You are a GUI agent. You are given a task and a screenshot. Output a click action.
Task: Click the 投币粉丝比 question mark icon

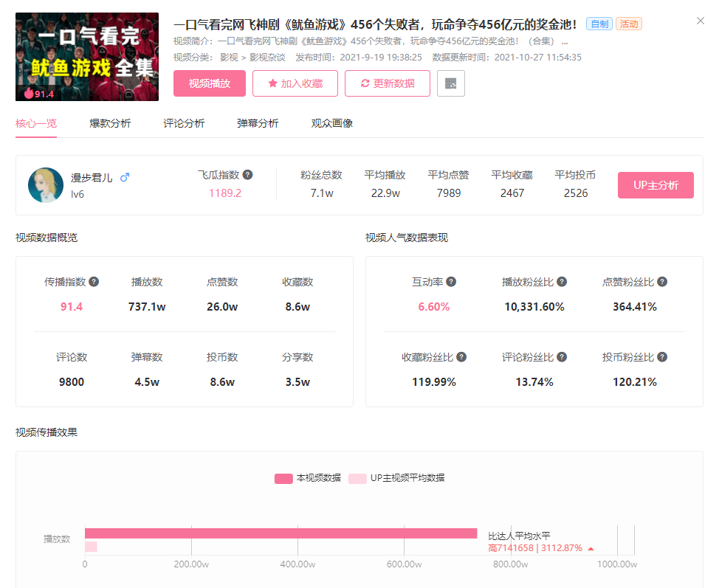coord(661,356)
